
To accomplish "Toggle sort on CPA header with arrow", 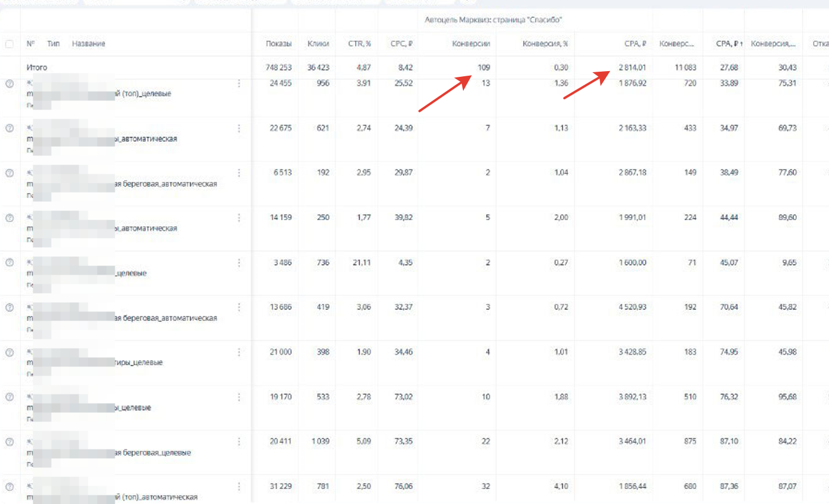I will 729,44.
